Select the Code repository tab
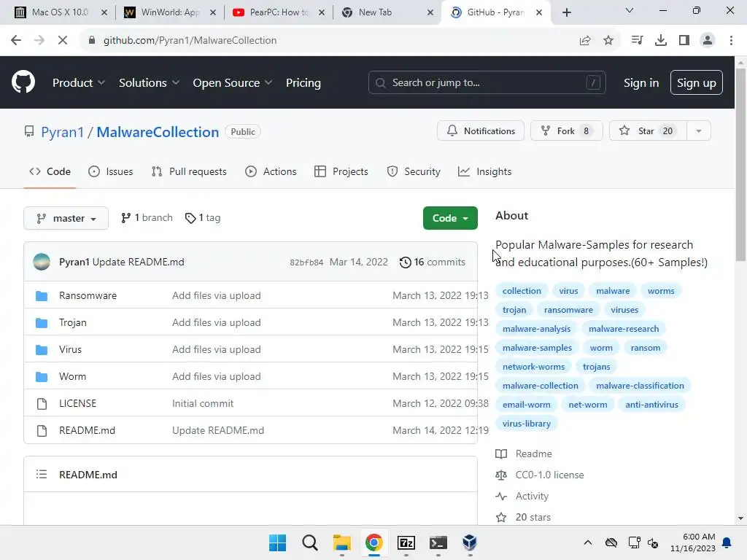Image resolution: width=747 pixels, height=560 pixels. [x=50, y=171]
